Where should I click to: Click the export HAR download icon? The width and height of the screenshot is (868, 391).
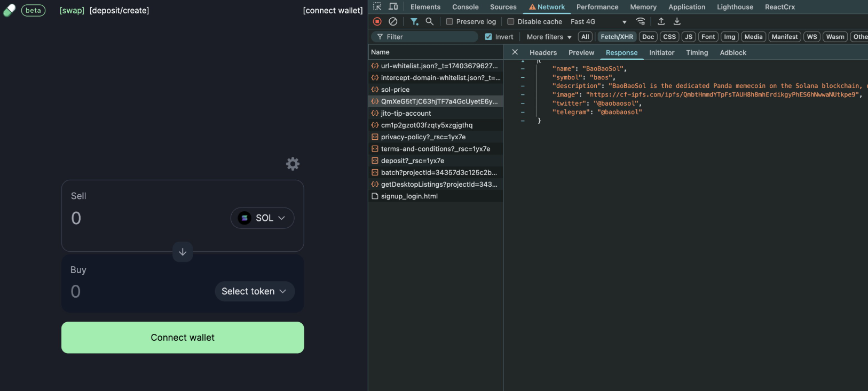(677, 21)
